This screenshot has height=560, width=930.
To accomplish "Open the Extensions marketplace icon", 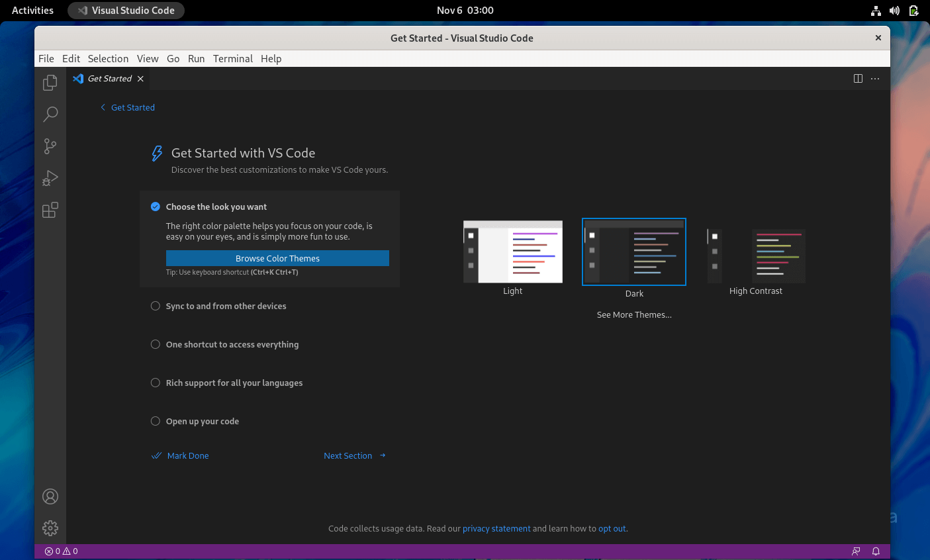I will [50, 209].
